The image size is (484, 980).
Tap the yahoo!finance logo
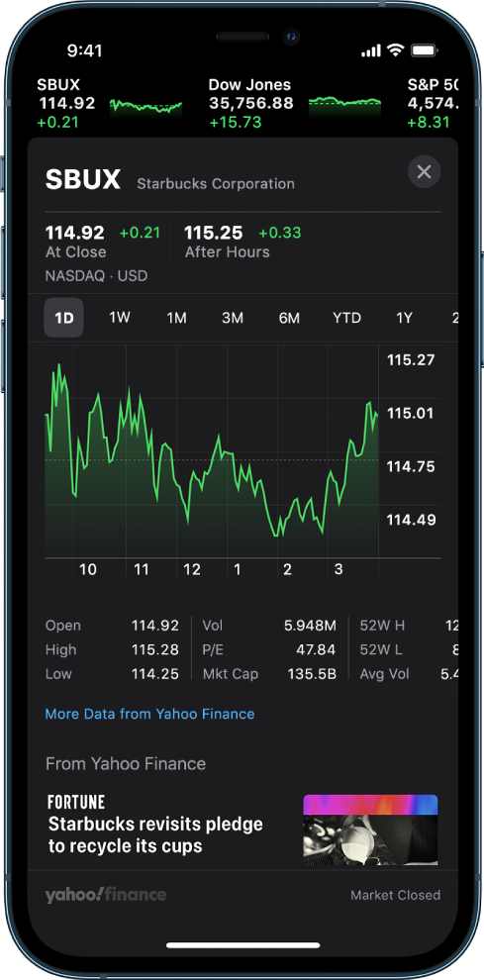[106, 895]
